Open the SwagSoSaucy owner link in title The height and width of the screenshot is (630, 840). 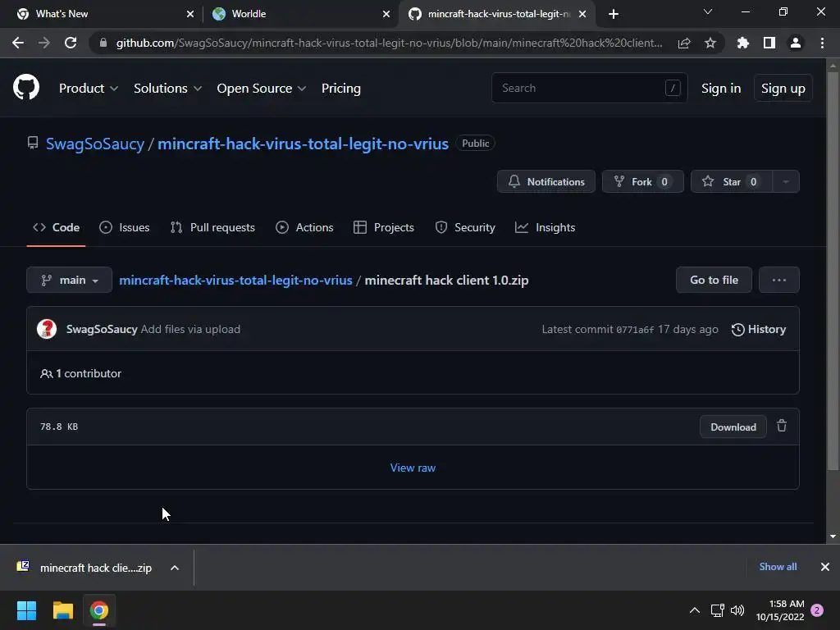pyautogui.click(x=95, y=144)
